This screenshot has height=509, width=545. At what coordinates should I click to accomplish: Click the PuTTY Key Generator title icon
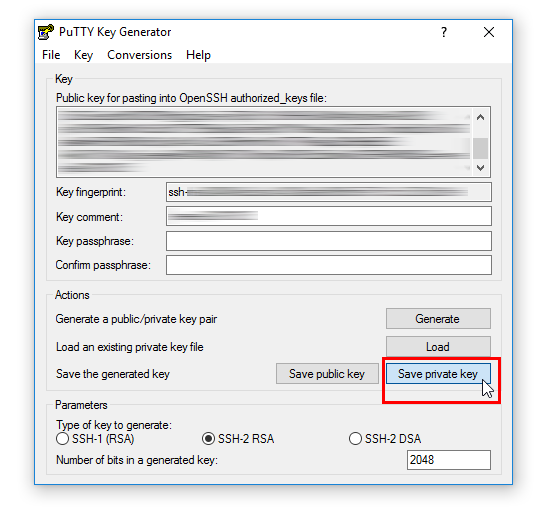(x=46, y=32)
